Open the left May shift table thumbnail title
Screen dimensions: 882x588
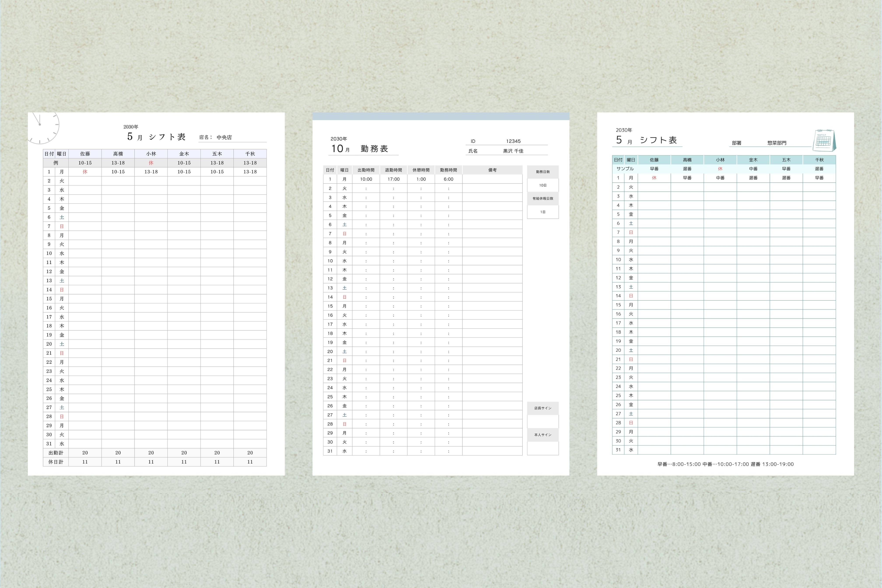156,137
